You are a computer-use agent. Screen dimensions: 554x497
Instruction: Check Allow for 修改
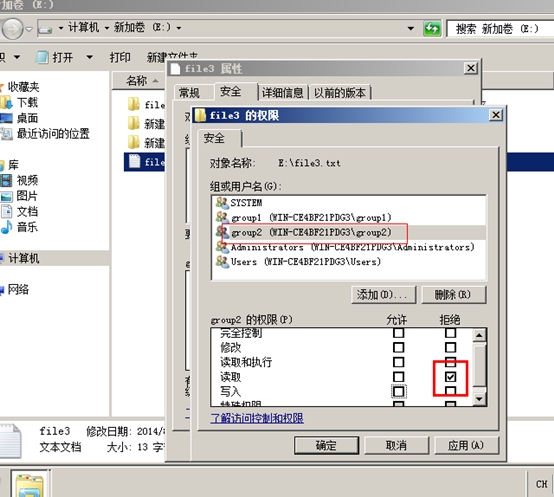click(x=399, y=348)
